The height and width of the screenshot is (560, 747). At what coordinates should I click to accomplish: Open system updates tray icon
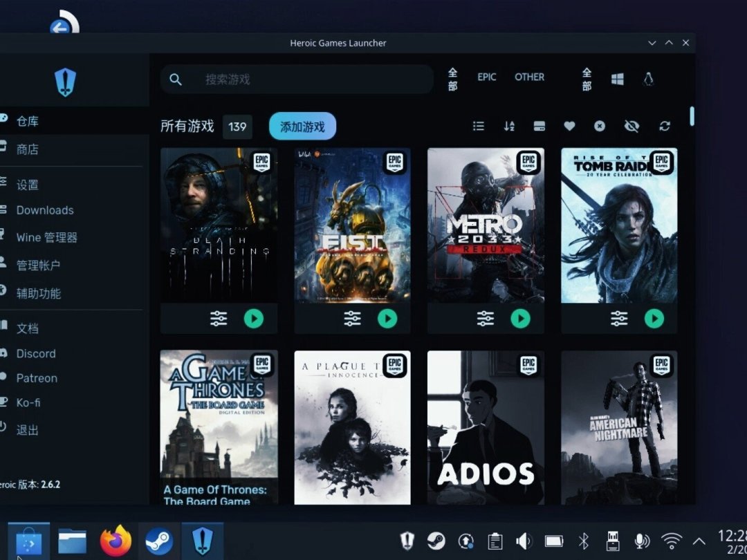pyautogui.click(x=465, y=541)
